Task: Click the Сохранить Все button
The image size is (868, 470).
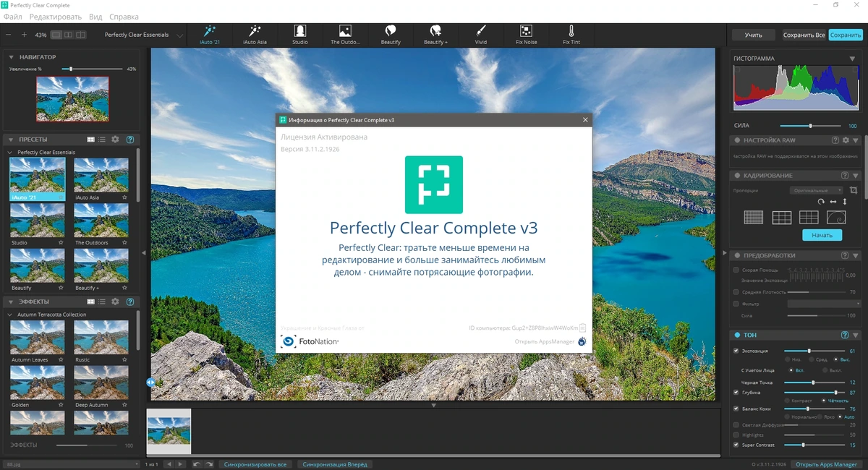Action: tap(804, 35)
